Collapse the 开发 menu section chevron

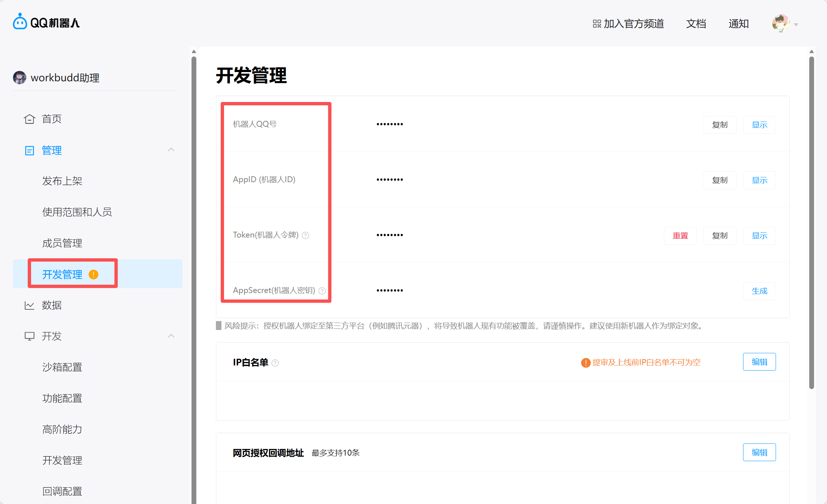click(x=171, y=336)
